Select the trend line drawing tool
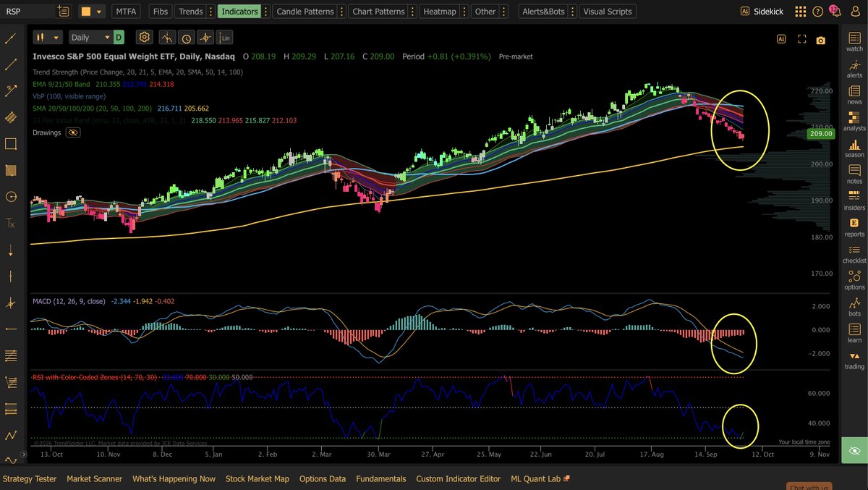This screenshot has height=490, width=868. (x=11, y=38)
